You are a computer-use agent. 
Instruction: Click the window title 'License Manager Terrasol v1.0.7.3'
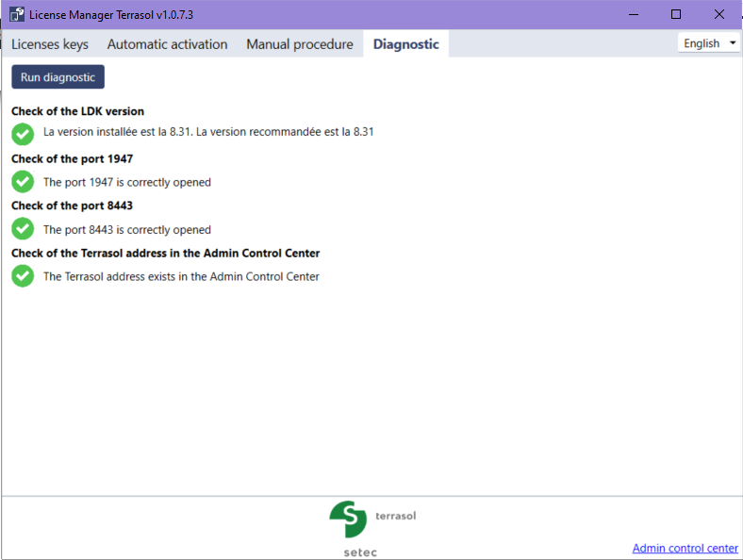(x=111, y=15)
